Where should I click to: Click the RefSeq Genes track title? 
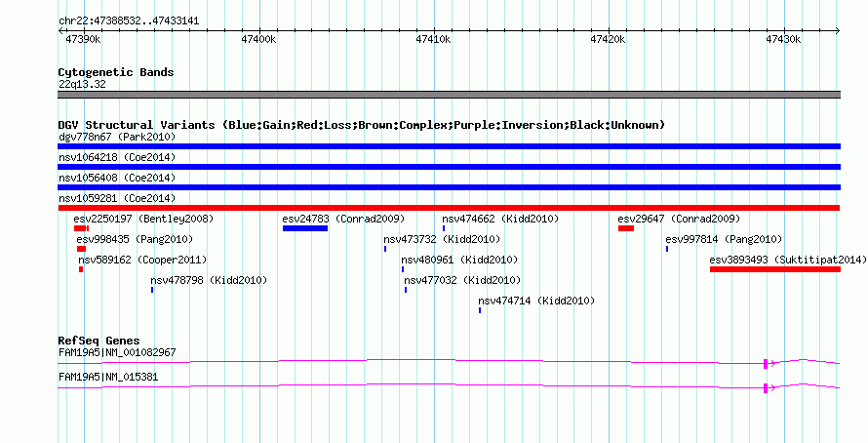click(x=99, y=341)
